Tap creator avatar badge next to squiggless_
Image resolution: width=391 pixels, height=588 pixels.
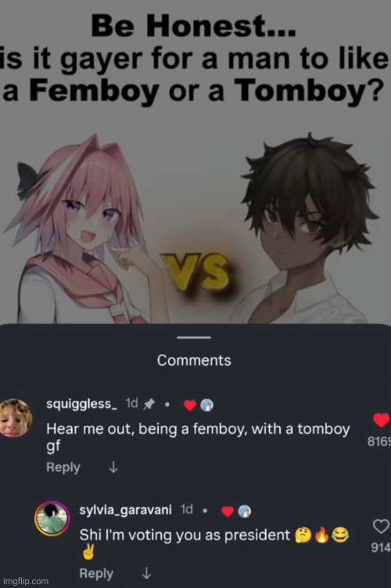tap(206, 405)
